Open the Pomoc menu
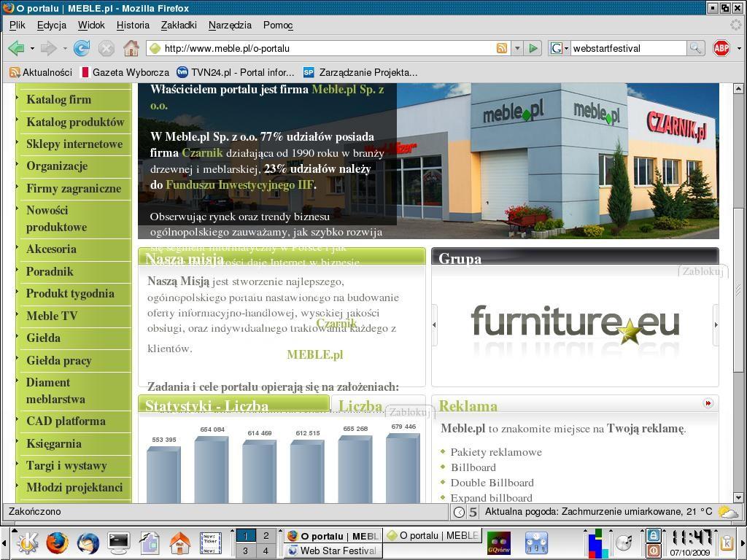Image resolution: width=747 pixels, height=560 pixels. pos(278,26)
